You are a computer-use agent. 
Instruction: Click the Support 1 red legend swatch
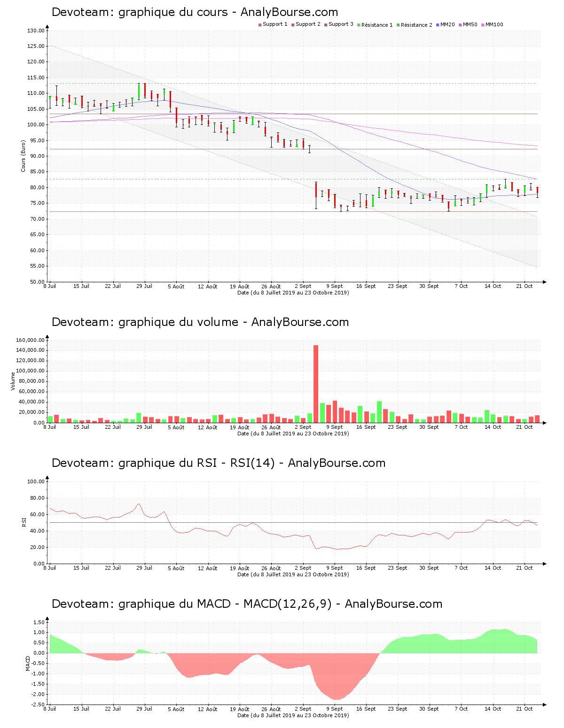260,25
